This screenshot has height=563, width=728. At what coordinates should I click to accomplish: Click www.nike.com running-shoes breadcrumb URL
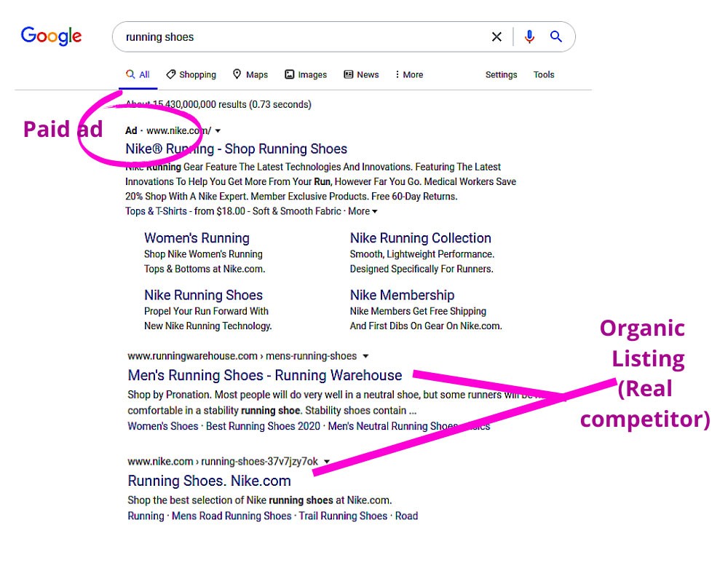tap(223, 462)
